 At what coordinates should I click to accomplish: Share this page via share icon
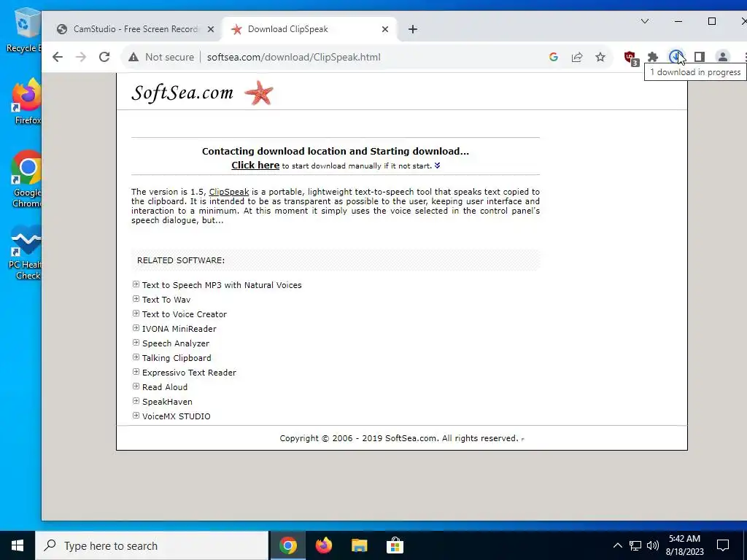tap(577, 57)
